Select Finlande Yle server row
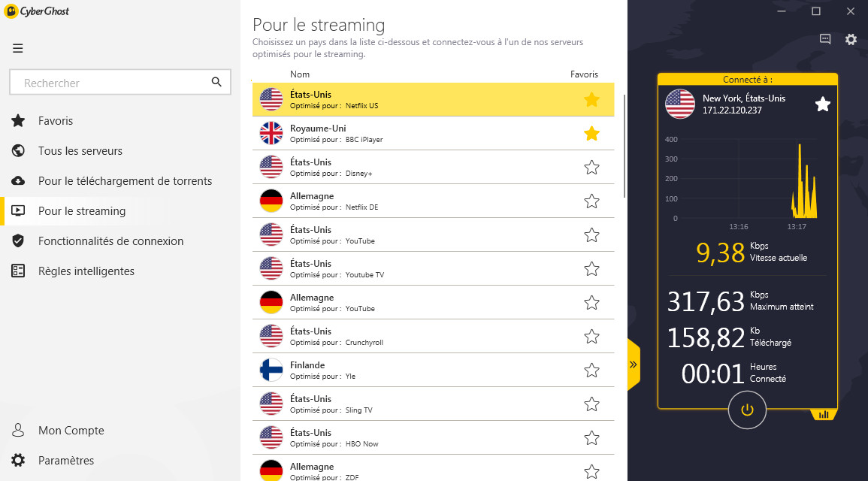The width and height of the screenshot is (868, 481). point(433,371)
